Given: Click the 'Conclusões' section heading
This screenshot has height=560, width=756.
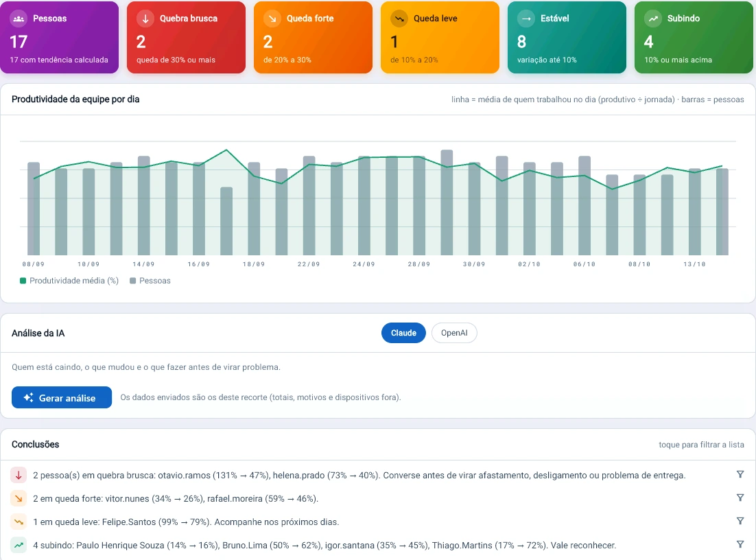Looking at the screenshot, I should tap(35, 444).
